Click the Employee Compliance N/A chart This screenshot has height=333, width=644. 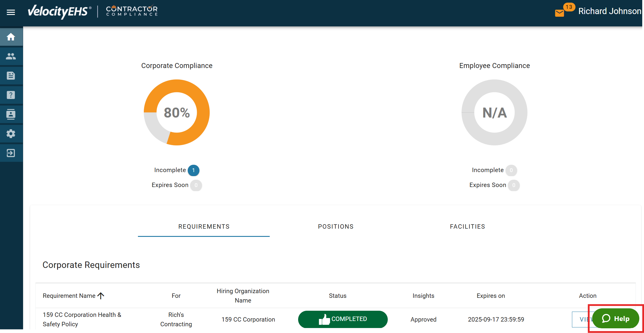[494, 113]
